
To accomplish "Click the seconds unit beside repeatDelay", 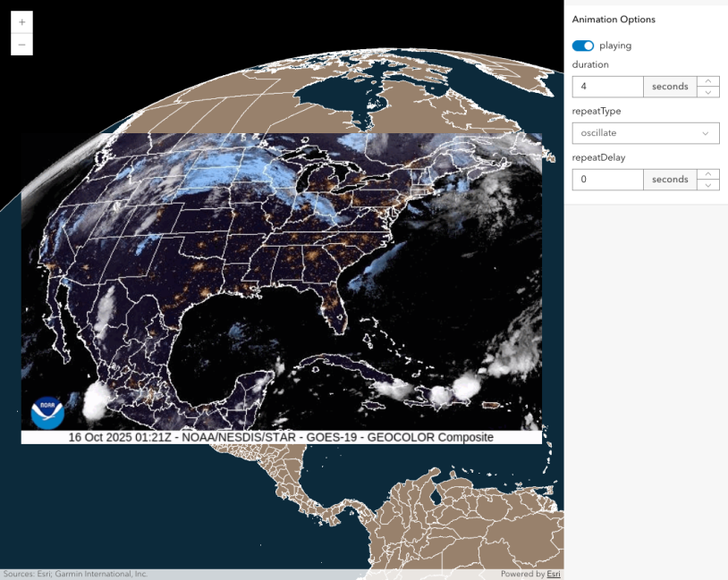I will pos(670,180).
